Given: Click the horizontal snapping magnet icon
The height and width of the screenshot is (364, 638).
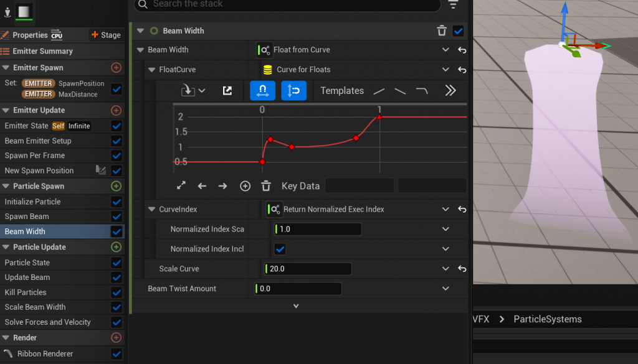Looking at the screenshot, I should point(262,91).
